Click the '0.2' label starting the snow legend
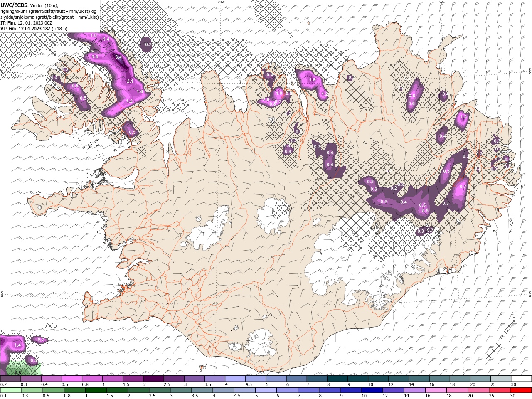Image resolution: width=532 pixels, height=399 pixels. click(4, 384)
